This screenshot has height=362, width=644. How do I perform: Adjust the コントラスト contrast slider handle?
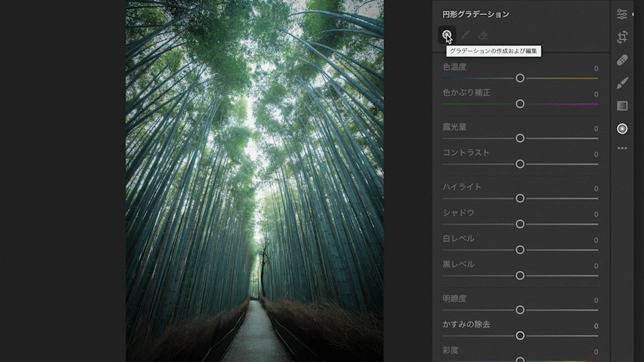[520, 164]
